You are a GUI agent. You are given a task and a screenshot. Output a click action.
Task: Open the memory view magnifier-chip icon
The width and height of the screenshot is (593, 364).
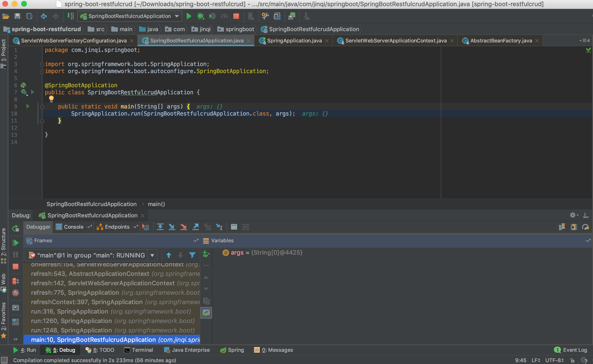[574, 227]
